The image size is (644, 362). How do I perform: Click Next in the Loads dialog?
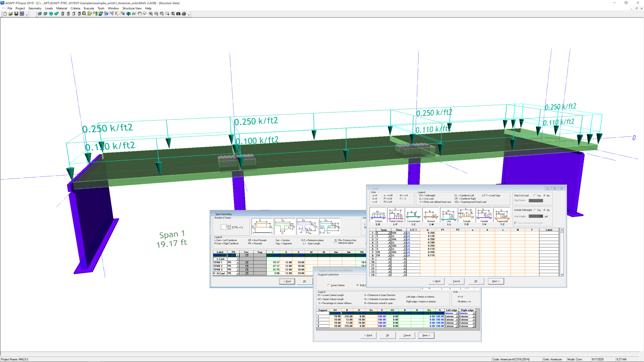click(496, 281)
